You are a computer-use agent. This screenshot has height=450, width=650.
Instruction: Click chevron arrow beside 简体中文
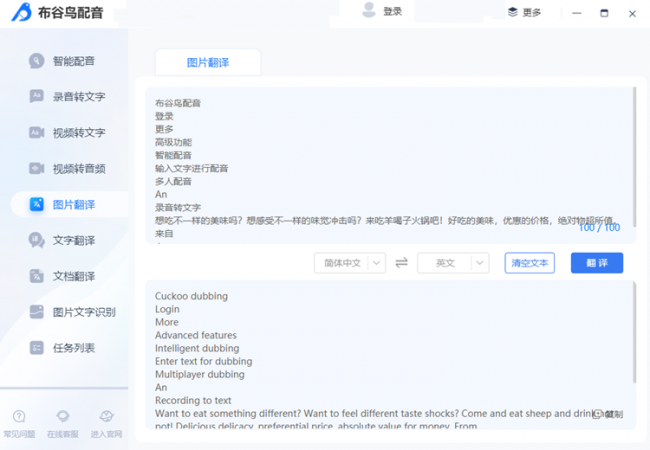tap(376, 263)
